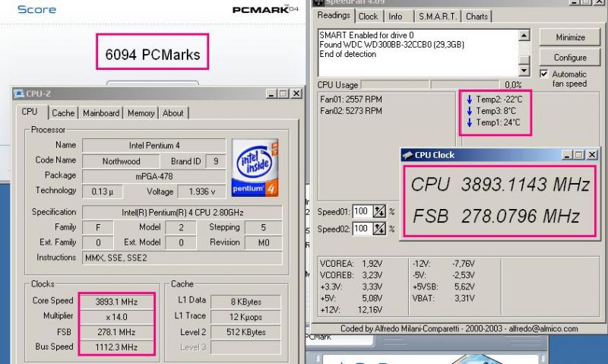Image resolution: width=608 pixels, height=364 pixels.
Task: Click the Speed01 percentage spinner arrows
Action: 379,211
